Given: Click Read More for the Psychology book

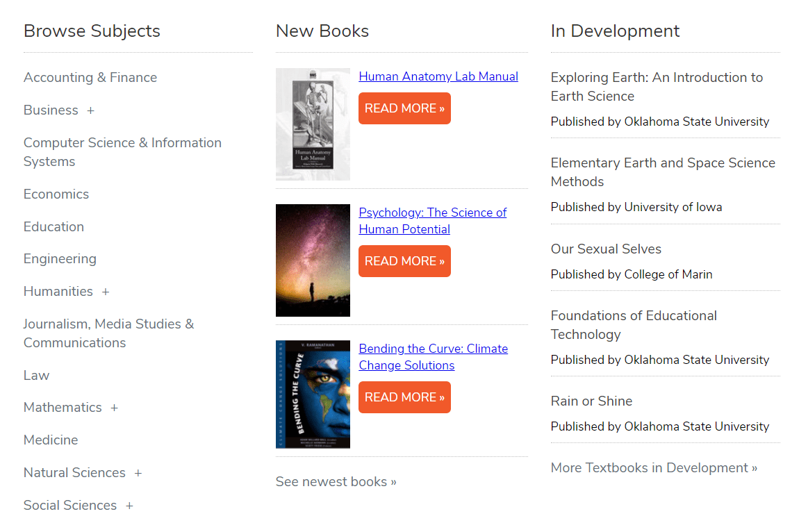Looking at the screenshot, I should (x=404, y=261).
